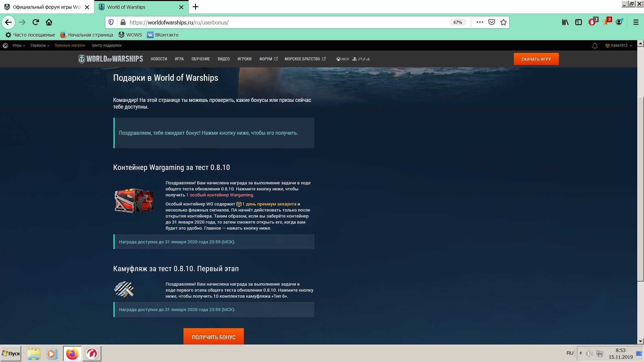Save page to Pocket icon
Screen dimensions: 644x362
pyautogui.click(x=492, y=22)
